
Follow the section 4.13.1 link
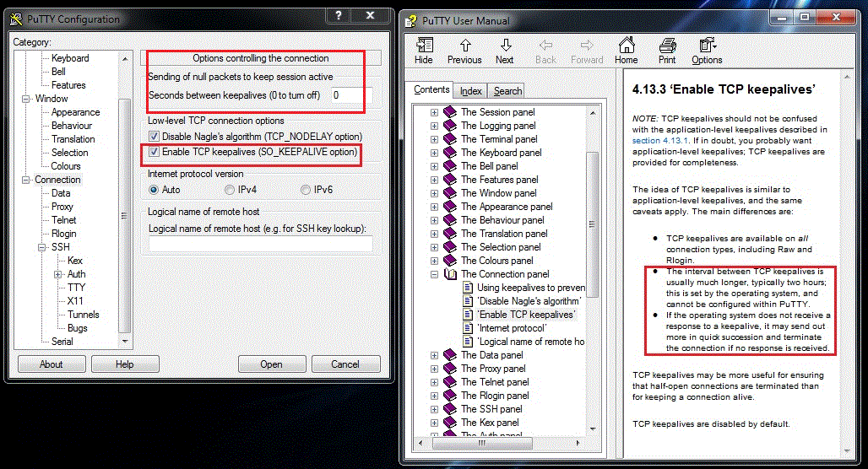[x=660, y=141]
